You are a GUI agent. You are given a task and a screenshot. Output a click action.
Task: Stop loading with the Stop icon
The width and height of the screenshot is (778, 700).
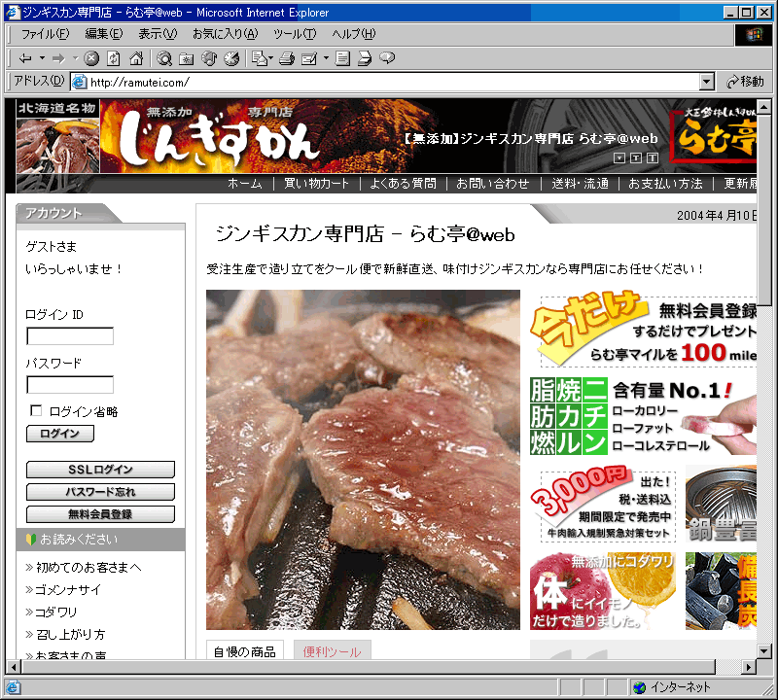[x=91, y=58]
